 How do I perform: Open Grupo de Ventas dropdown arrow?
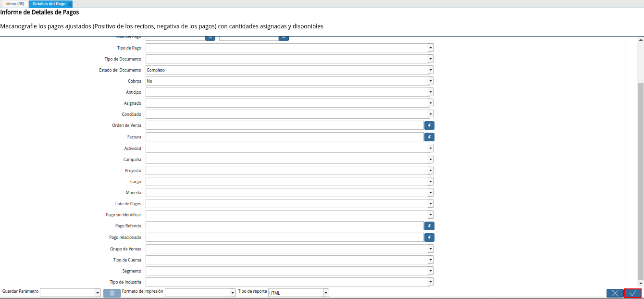[431, 249]
